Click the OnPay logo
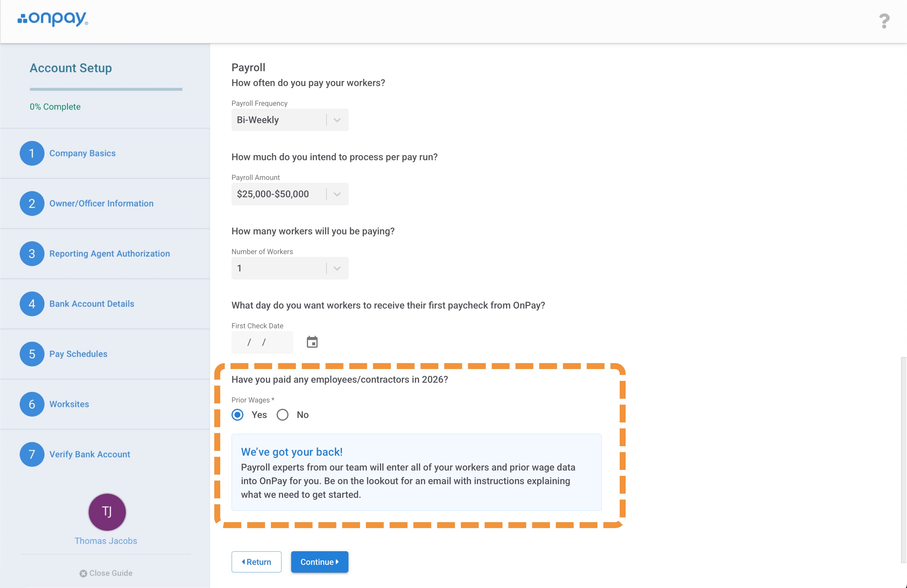This screenshot has width=907, height=588. [x=53, y=19]
